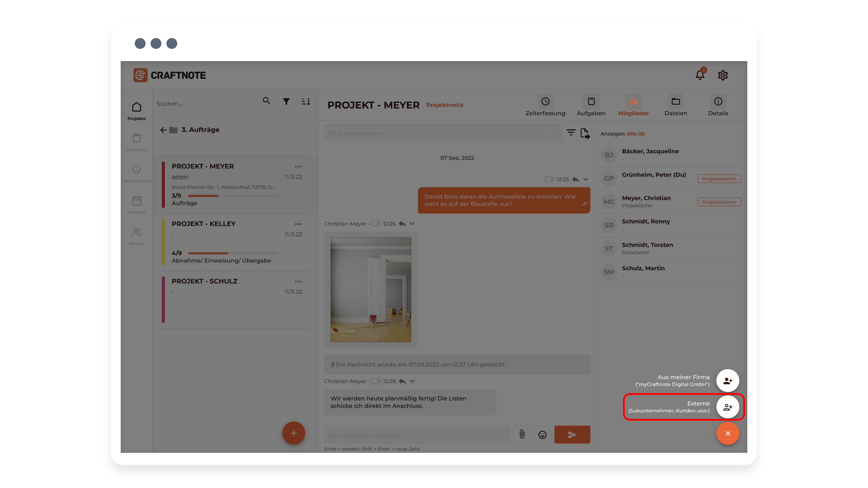Select member Schmidt, Ronny

pos(671,225)
